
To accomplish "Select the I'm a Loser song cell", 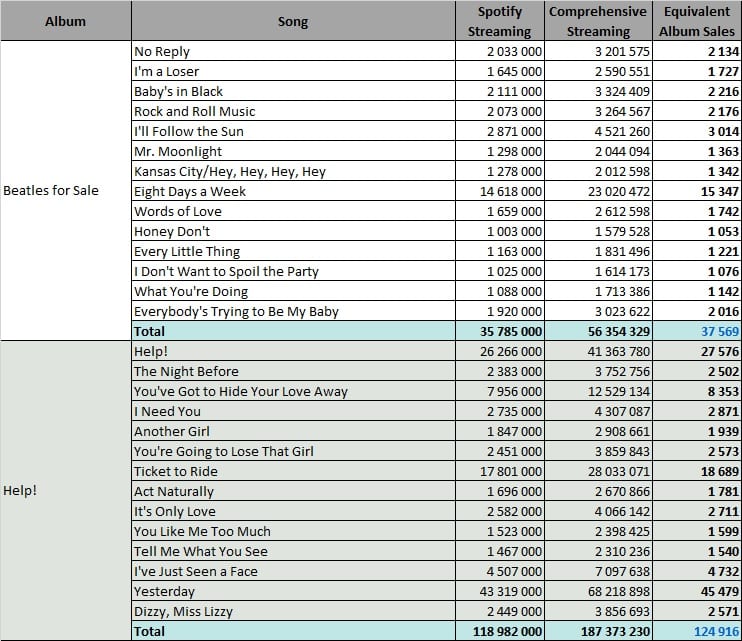I will pos(293,71).
